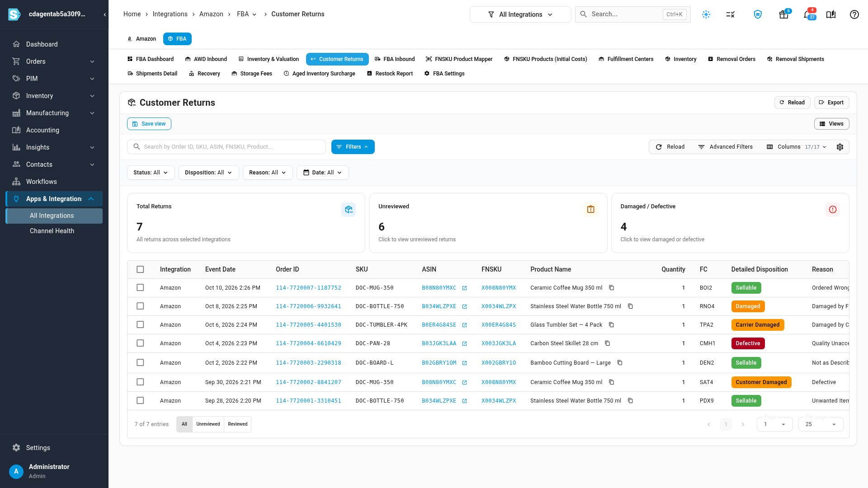Expand the Orders menu in sidebar

(x=54, y=61)
